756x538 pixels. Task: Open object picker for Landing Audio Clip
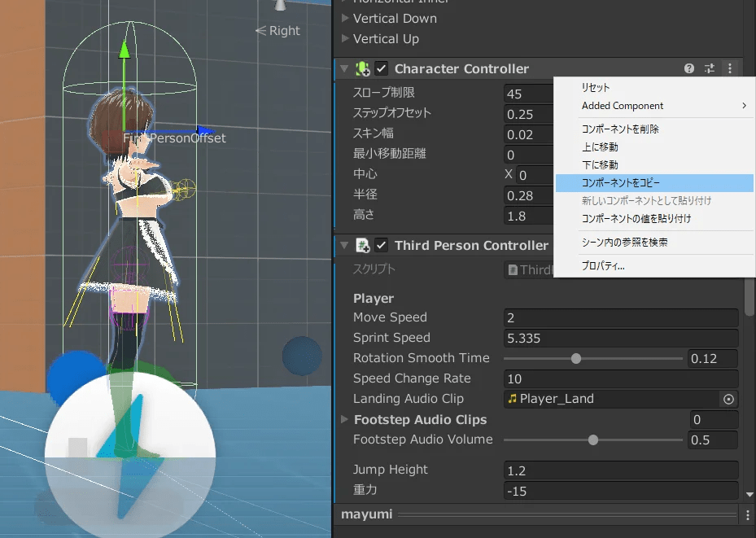(x=728, y=399)
